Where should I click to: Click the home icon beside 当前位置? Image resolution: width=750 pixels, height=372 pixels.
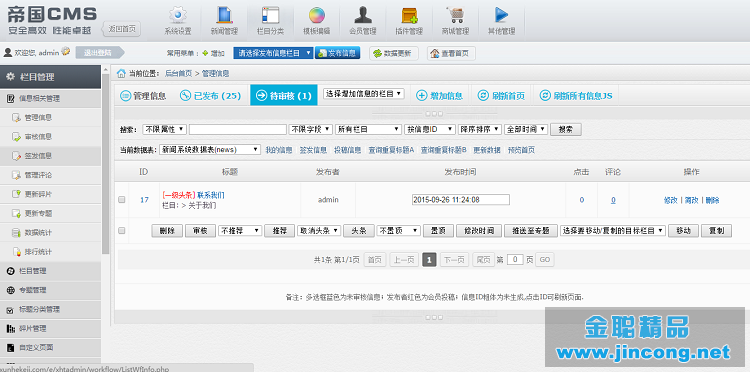(121, 73)
